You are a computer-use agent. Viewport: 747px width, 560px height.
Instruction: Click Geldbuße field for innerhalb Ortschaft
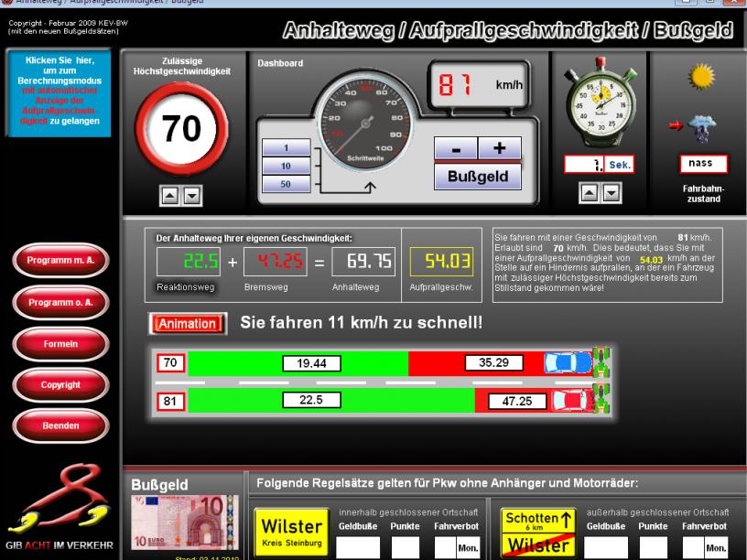(358, 547)
